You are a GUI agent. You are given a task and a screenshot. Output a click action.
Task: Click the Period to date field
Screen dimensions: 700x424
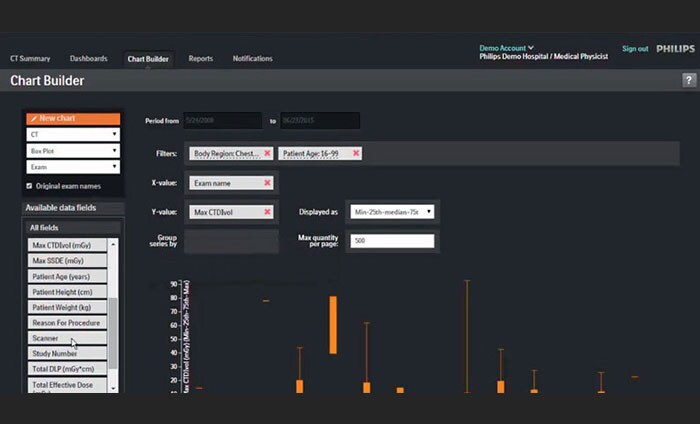coord(320,121)
